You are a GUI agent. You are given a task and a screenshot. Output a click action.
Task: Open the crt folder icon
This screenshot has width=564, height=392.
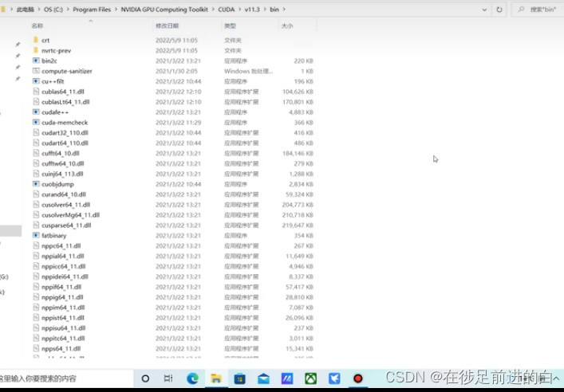coord(36,40)
